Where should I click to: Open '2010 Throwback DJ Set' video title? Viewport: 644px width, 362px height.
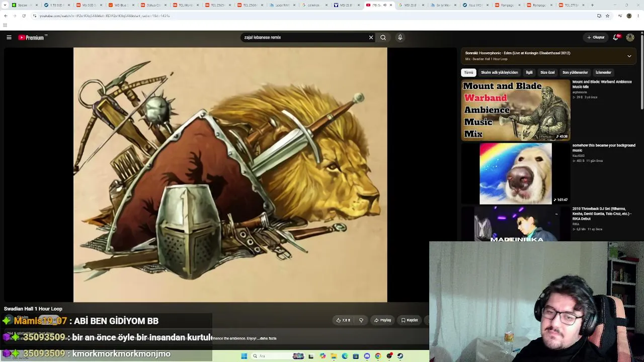pyautogui.click(x=602, y=214)
